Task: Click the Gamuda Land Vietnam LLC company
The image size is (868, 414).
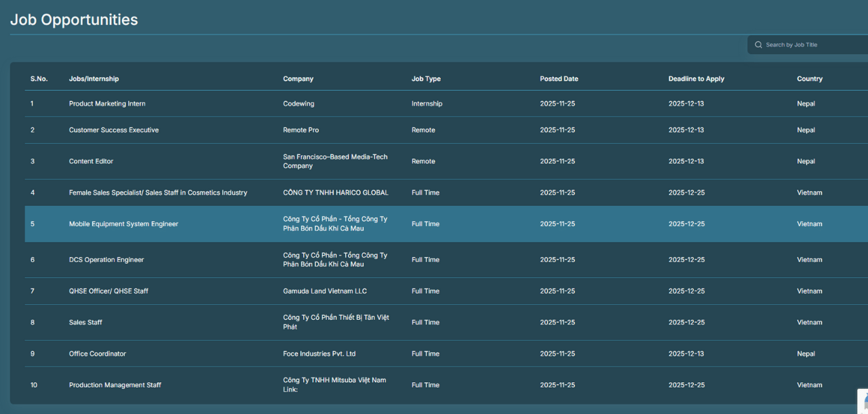Action: 325,291
